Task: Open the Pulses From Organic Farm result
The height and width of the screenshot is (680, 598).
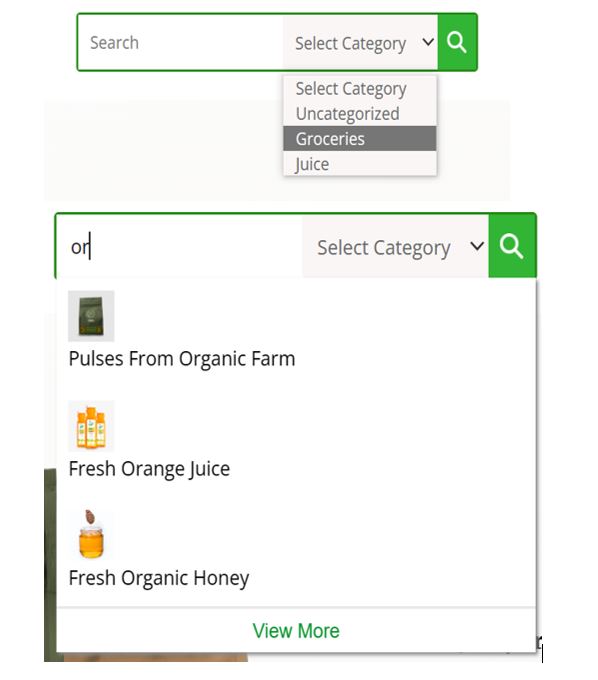Action: pos(182,359)
